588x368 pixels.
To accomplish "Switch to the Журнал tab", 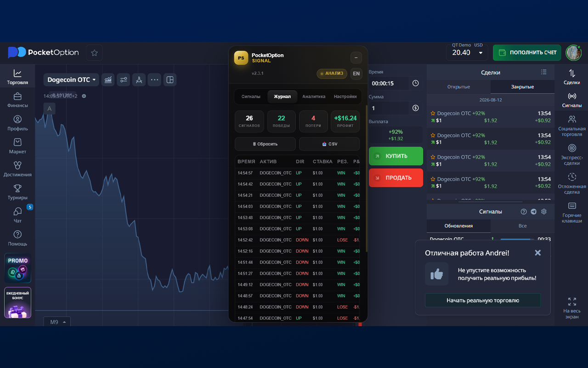I will (282, 97).
